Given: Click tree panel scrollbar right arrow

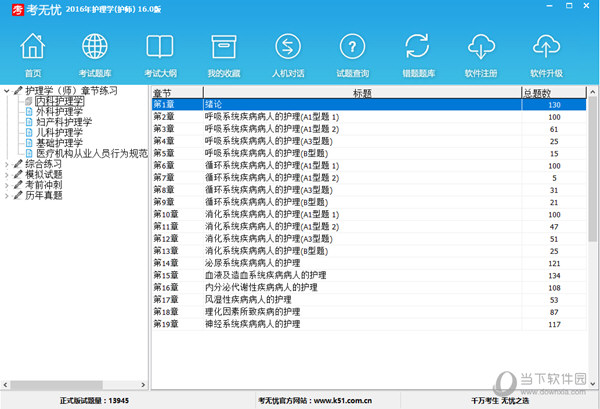Looking at the screenshot, I should click(143, 385).
